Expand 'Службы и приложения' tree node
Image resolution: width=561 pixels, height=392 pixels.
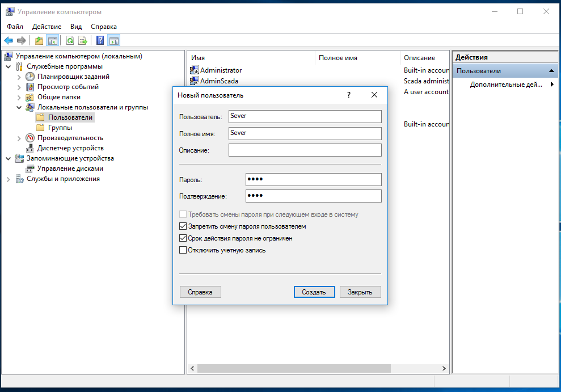point(9,179)
